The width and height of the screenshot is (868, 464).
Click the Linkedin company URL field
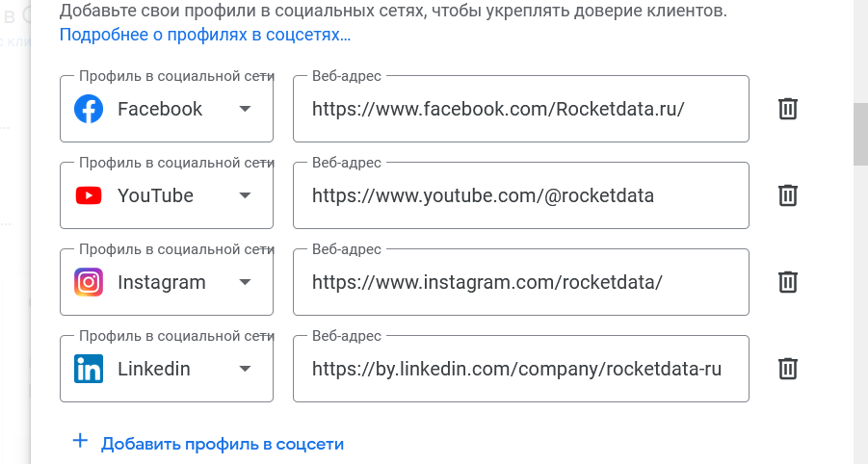520,369
